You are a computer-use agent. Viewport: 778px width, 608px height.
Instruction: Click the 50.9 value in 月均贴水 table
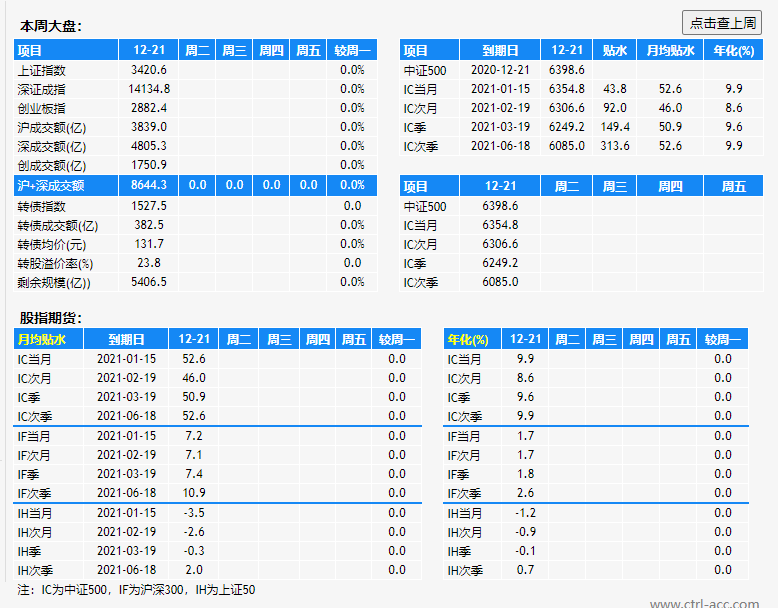click(x=194, y=397)
